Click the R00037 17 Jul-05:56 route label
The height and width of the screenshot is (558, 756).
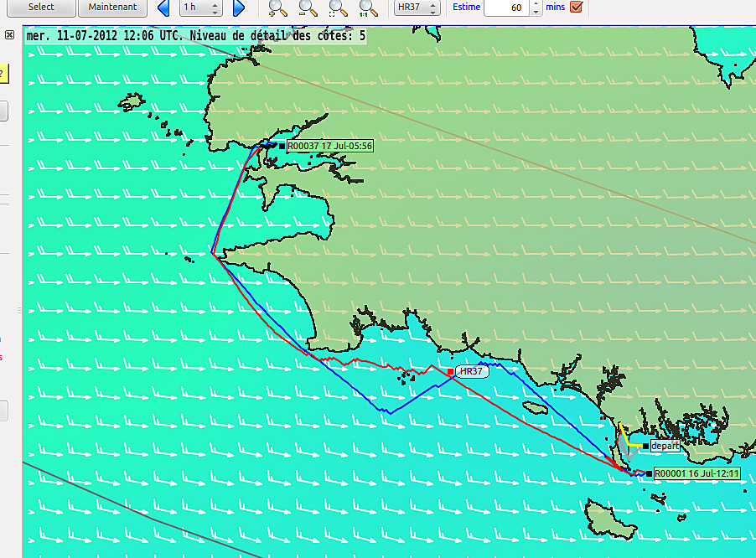[x=329, y=146]
